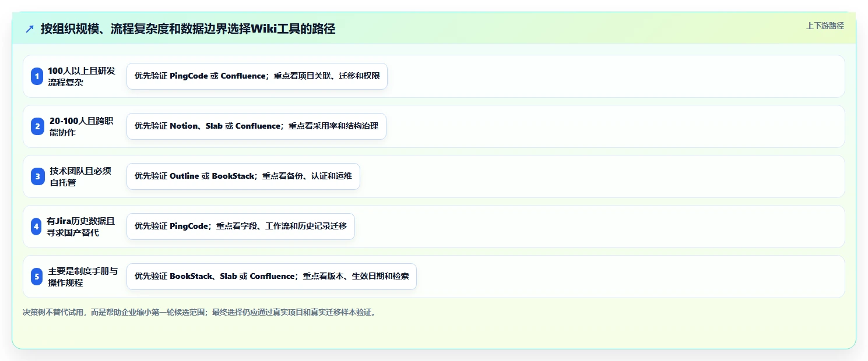Click the BookStack、Slab 或 Confluence recommendation box

(x=272, y=277)
